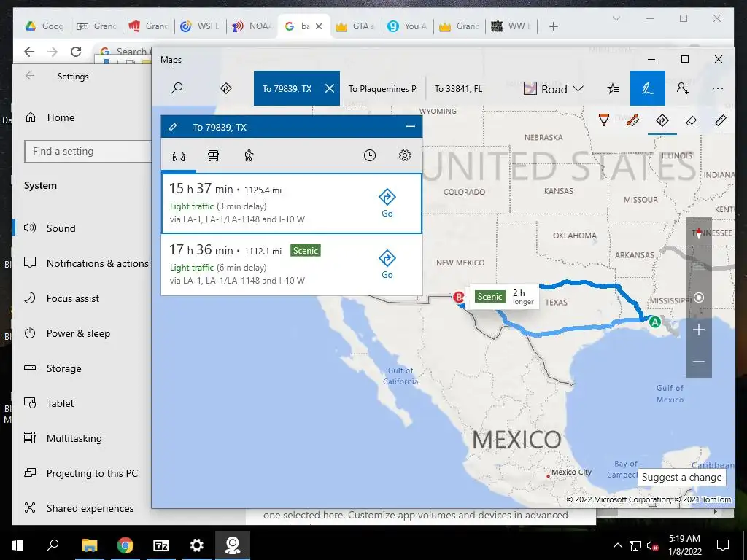The height and width of the screenshot is (560, 747).
Task: Open the Maps search magnifier icon
Action: click(x=177, y=88)
